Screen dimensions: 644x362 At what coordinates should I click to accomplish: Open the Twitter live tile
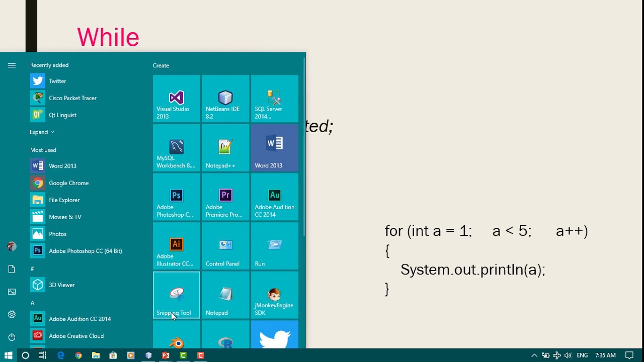(275, 334)
